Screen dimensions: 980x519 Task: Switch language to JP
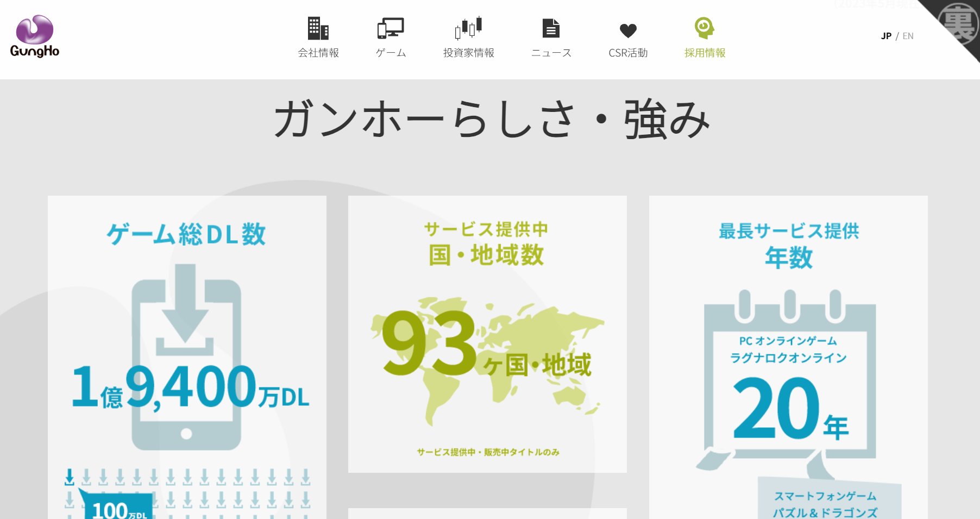[886, 36]
